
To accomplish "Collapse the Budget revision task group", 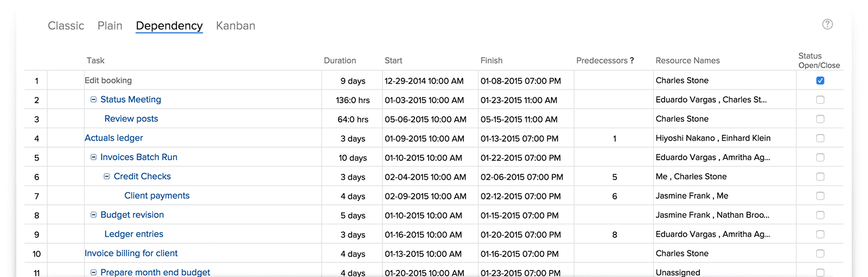I will (93, 215).
